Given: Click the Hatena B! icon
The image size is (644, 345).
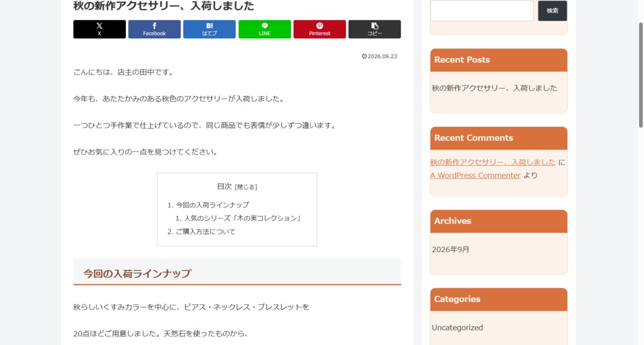Looking at the screenshot, I should (209, 26).
